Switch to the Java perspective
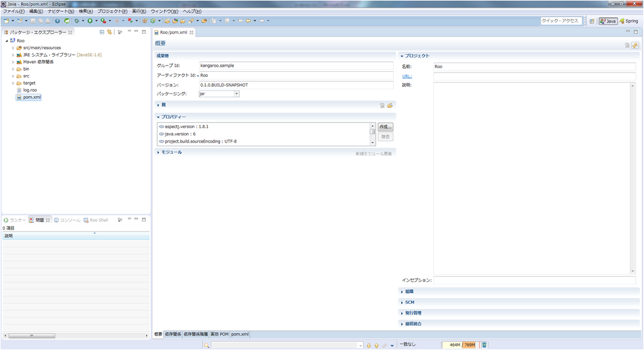 (608, 21)
